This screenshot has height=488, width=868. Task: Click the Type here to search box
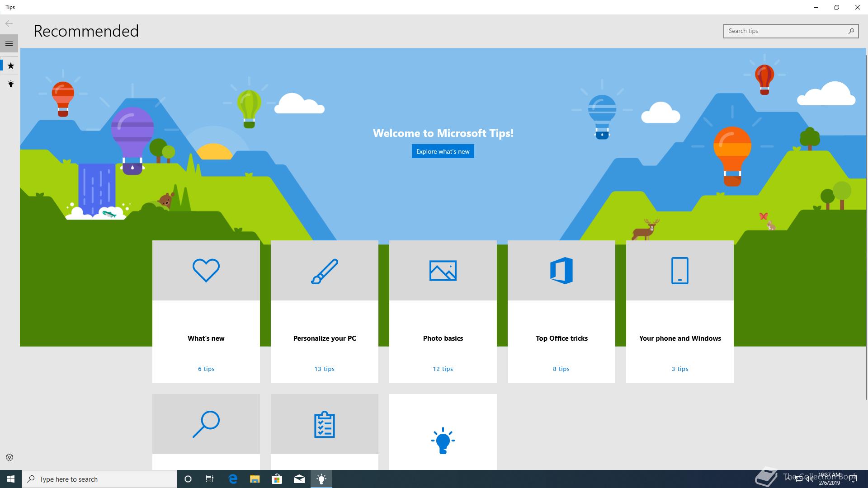point(99,479)
